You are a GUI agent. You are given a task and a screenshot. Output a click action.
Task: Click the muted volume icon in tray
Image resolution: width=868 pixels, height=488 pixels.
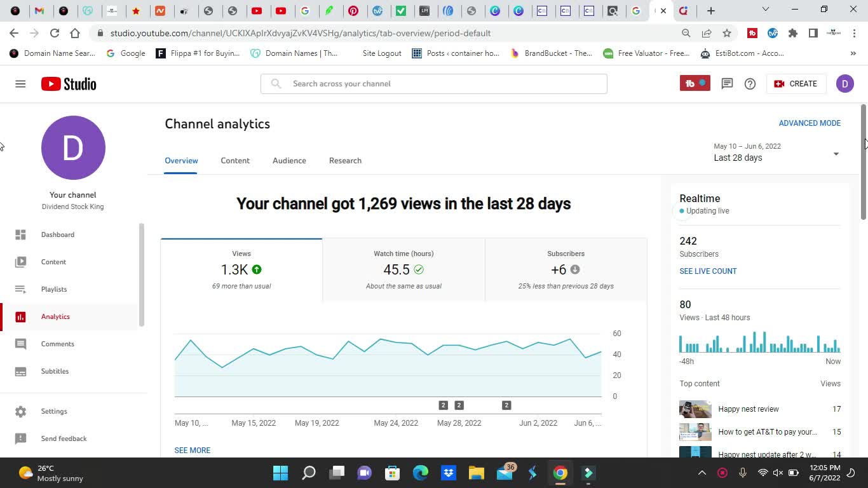[778, 473]
